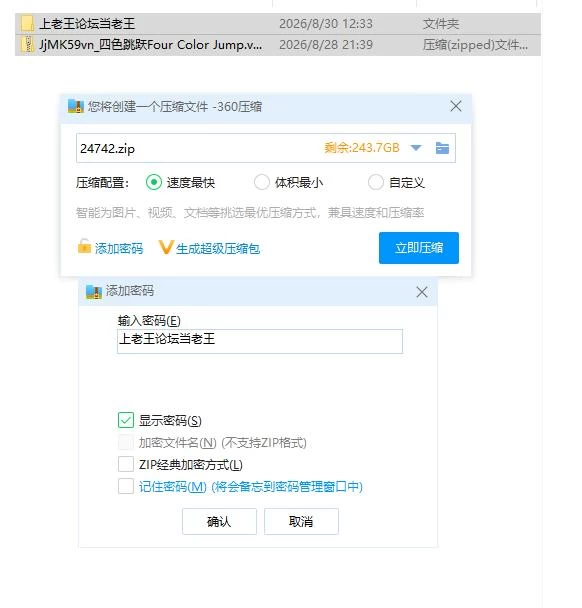Cancel password dialog with 取消 button

[x=301, y=522]
